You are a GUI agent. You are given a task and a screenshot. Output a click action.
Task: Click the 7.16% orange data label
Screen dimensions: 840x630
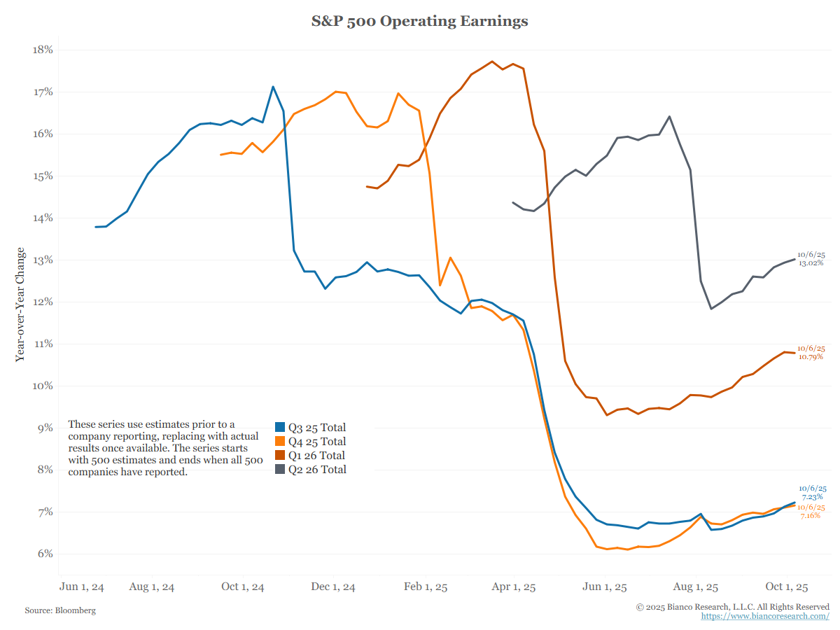point(811,515)
